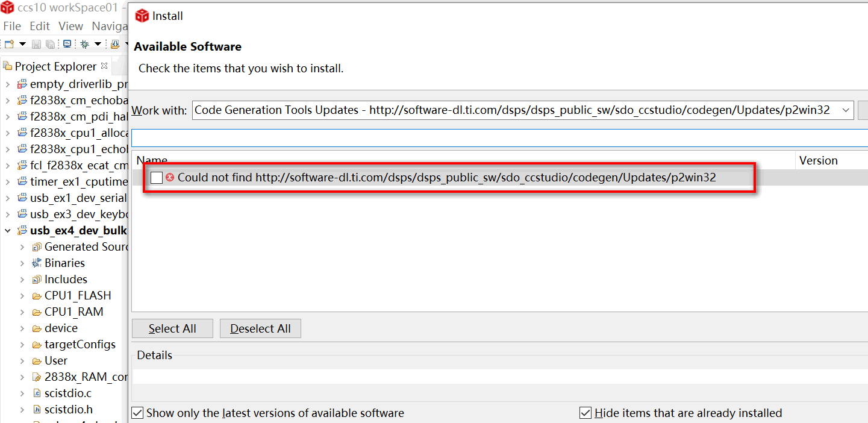Open the Edit menu

coord(40,26)
